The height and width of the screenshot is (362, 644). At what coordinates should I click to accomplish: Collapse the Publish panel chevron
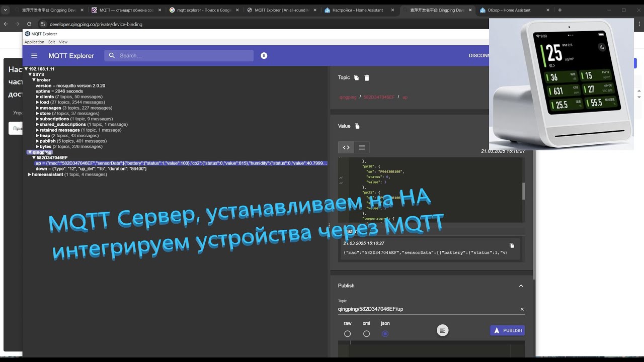[521, 286]
